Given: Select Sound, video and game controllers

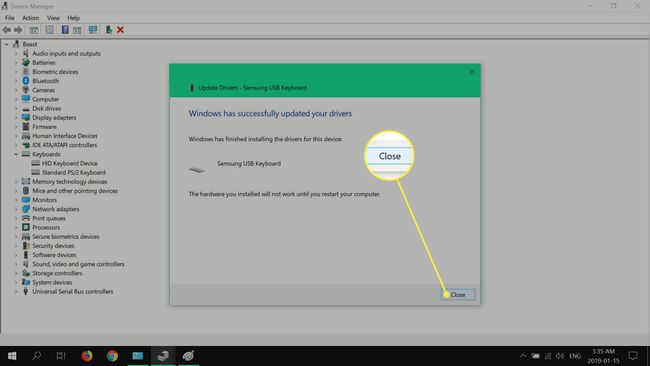Looking at the screenshot, I should pyautogui.click(x=78, y=264).
